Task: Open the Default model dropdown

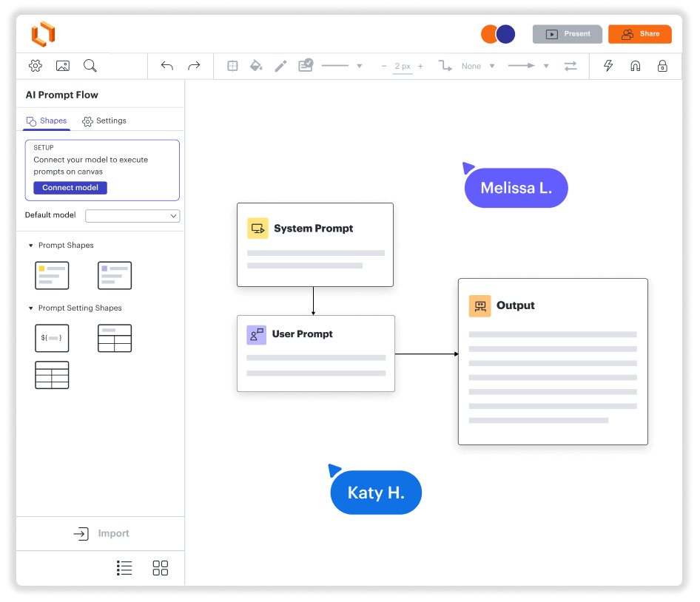Action: (132, 216)
